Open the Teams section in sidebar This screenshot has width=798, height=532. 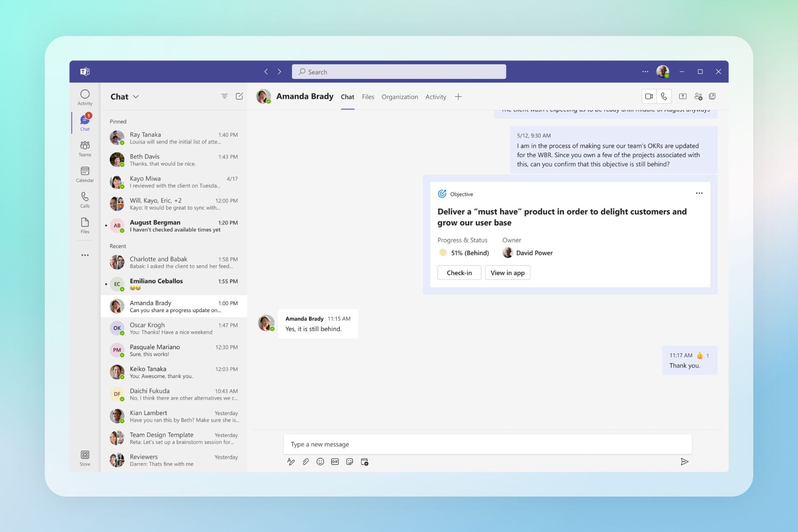point(85,149)
